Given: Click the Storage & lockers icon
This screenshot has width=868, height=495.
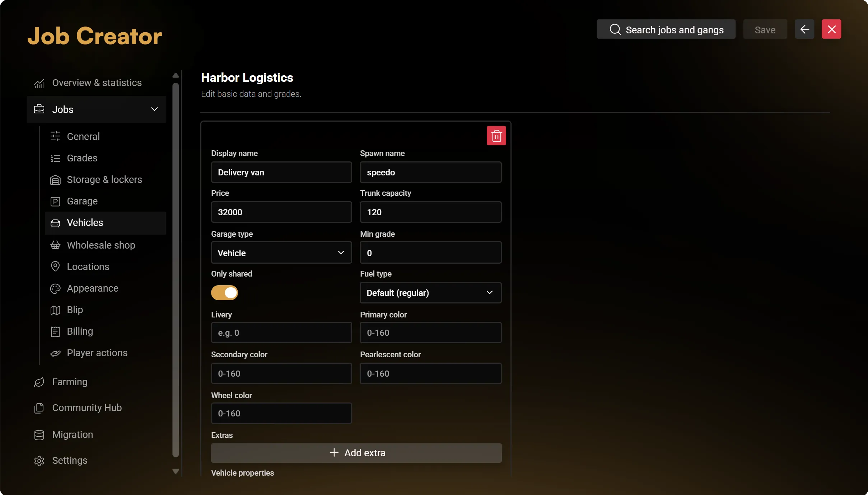Looking at the screenshot, I should click(55, 180).
